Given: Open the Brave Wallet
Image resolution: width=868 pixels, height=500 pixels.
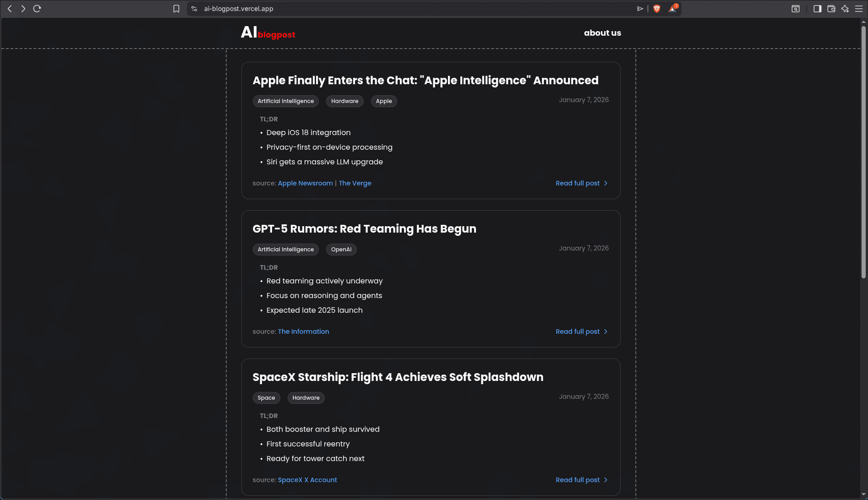Looking at the screenshot, I should (x=831, y=8).
